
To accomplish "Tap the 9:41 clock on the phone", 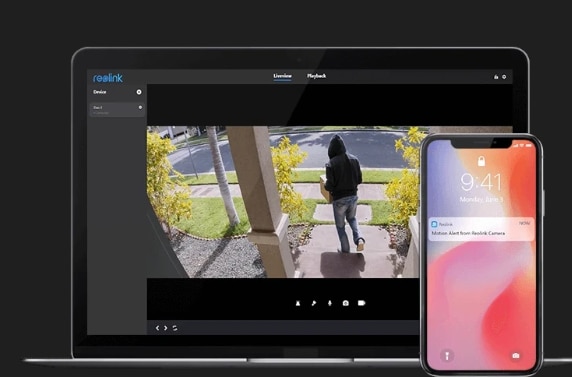I will point(481,182).
